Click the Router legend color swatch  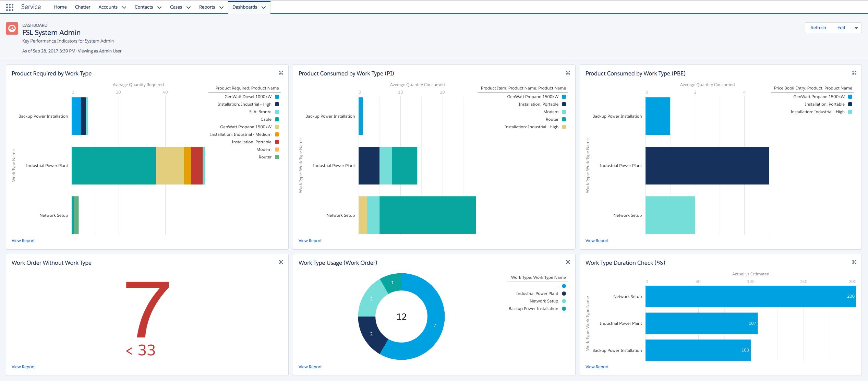click(277, 157)
